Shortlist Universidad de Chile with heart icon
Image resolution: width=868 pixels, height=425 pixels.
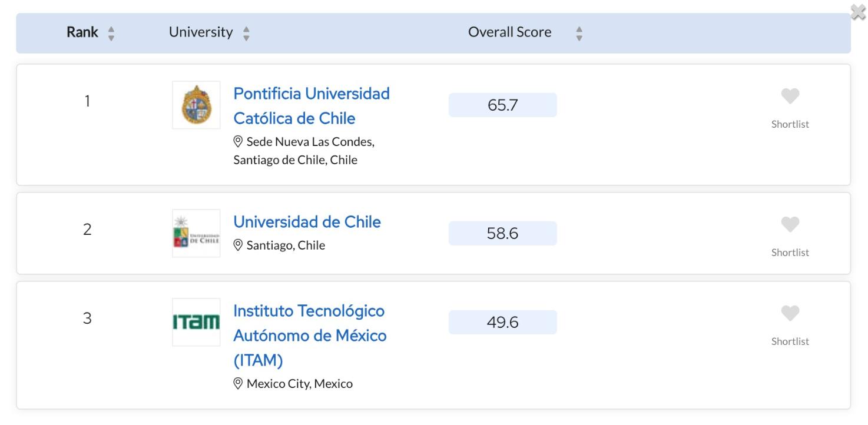[x=790, y=224]
